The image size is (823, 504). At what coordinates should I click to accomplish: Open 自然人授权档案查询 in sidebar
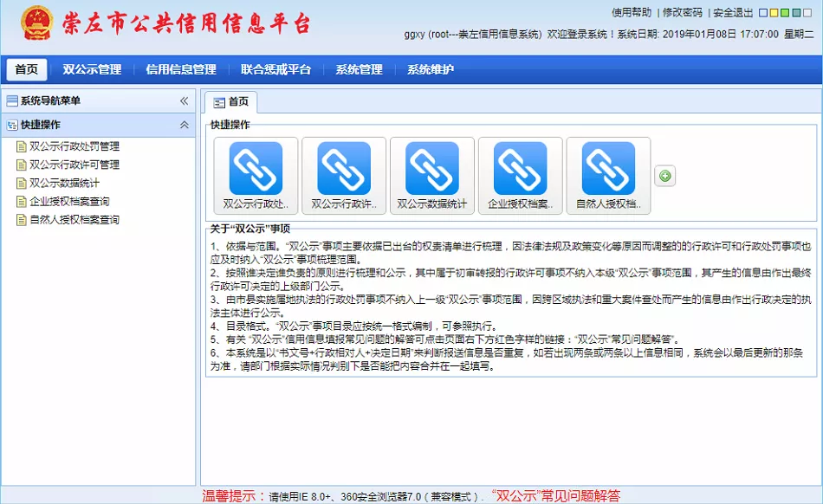pos(75,220)
